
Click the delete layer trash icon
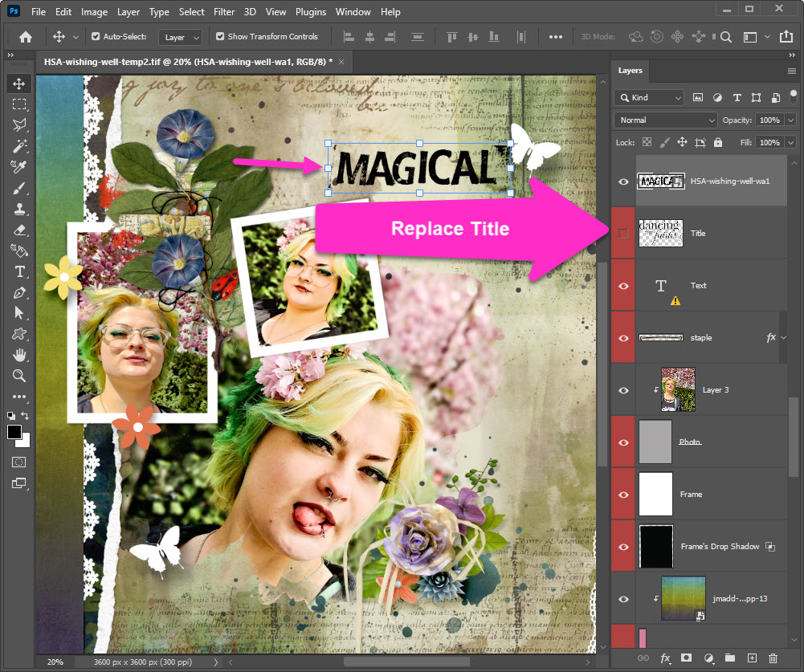pos(773,658)
